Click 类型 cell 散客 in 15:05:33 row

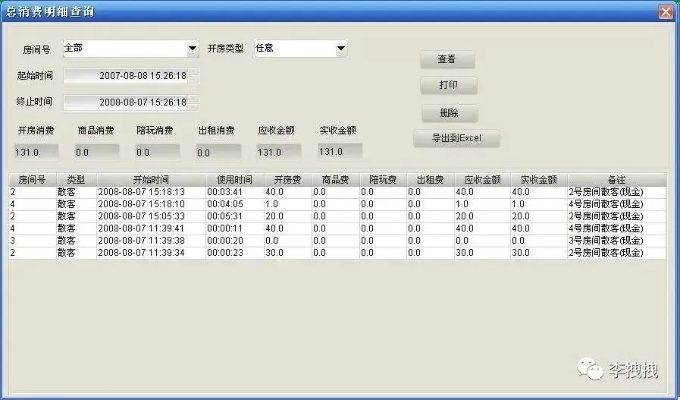(76, 216)
